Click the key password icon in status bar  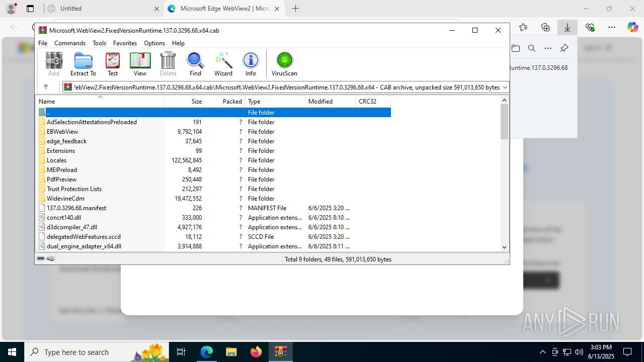(50, 259)
